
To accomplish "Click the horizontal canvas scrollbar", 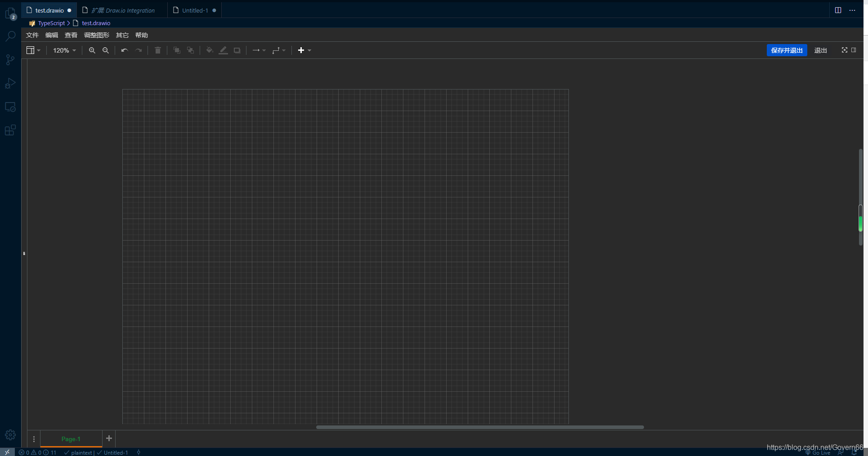I will [x=480, y=427].
